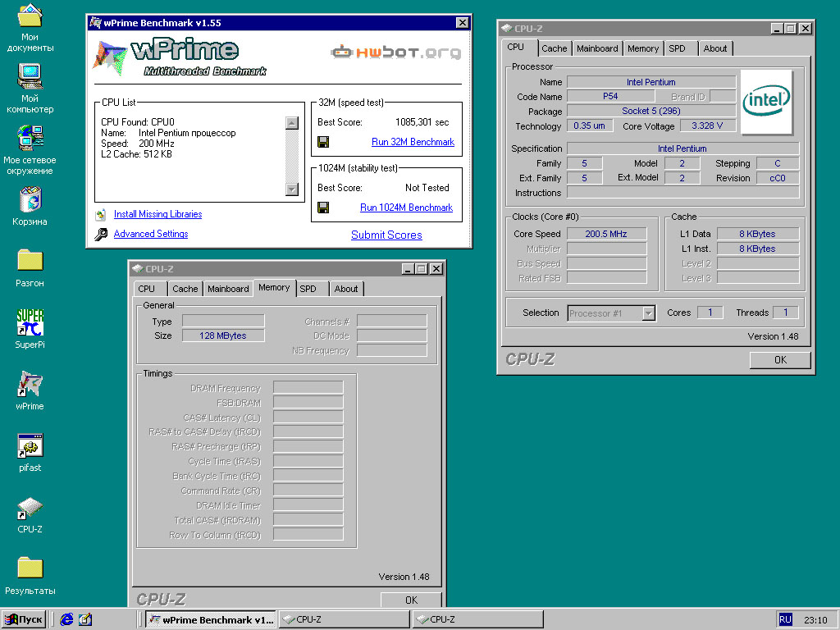This screenshot has height=630, width=840.
Task: Click the L1 Data 8 KBytes field
Action: tap(757, 234)
